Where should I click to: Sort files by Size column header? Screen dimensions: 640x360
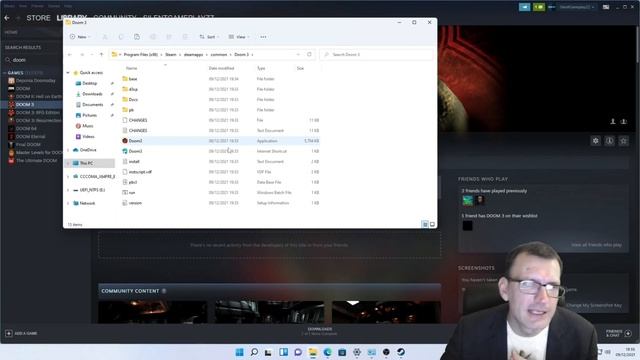pyautogui.click(x=300, y=68)
